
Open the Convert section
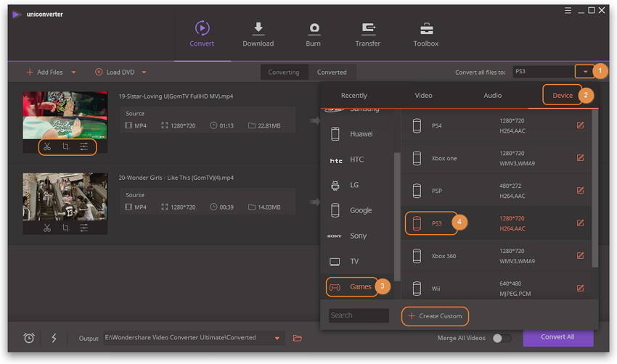click(202, 34)
